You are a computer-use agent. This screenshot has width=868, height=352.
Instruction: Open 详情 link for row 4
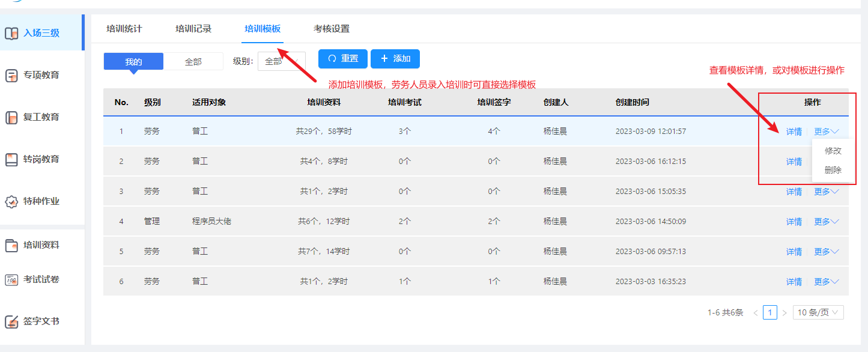[794, 222]
